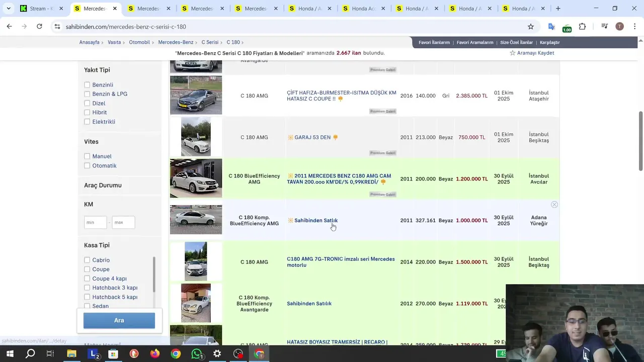This screenshot has width=644, height=362.
Task: Open C180 AMG 7G-TRONIC listing title
Action: [x=341, y=262]
